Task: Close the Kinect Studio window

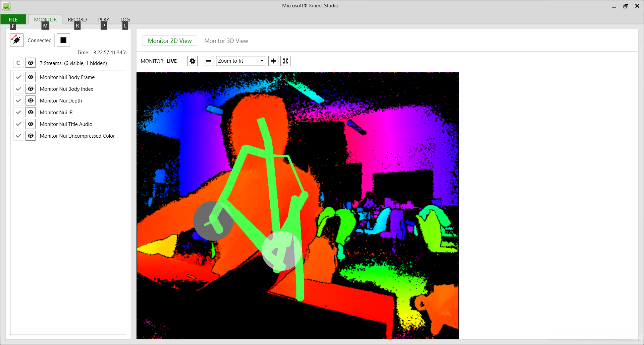Action: (x=637, y=6)
